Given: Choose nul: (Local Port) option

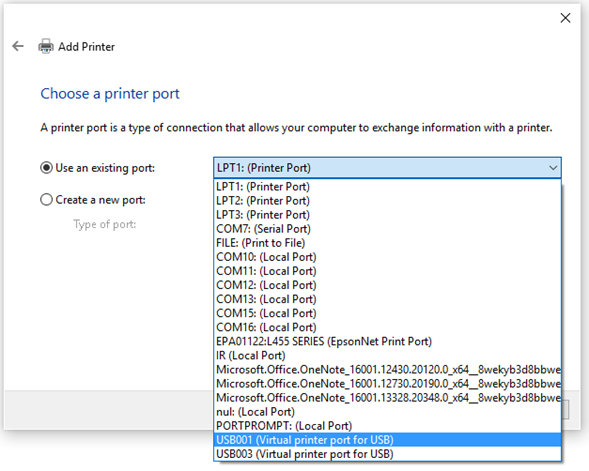Looking at the screenshot, I should [388, 412].
